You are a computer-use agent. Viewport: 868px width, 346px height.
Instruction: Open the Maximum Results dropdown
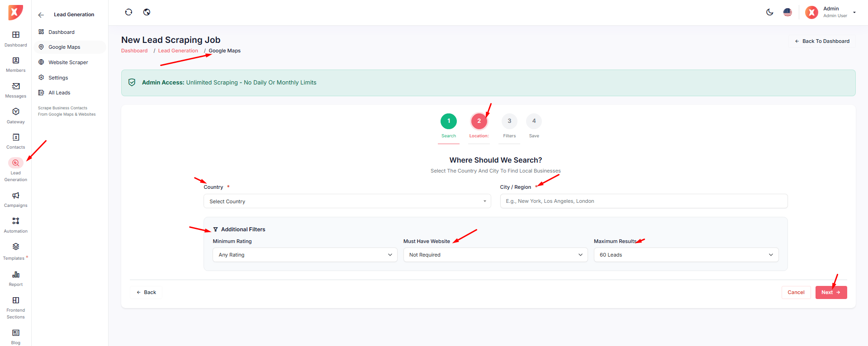pos(686,255)
